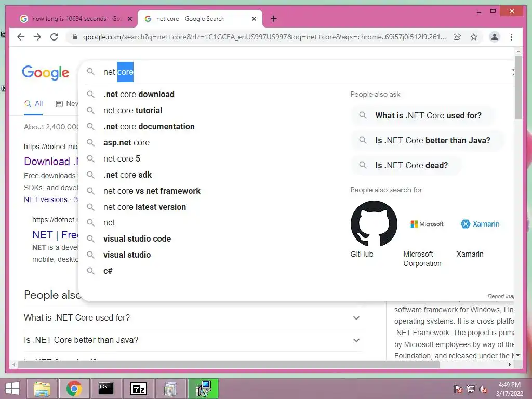Viewport: 532px width, 399px height.
Task: Click the network tray icon
Action: point(471,389)
